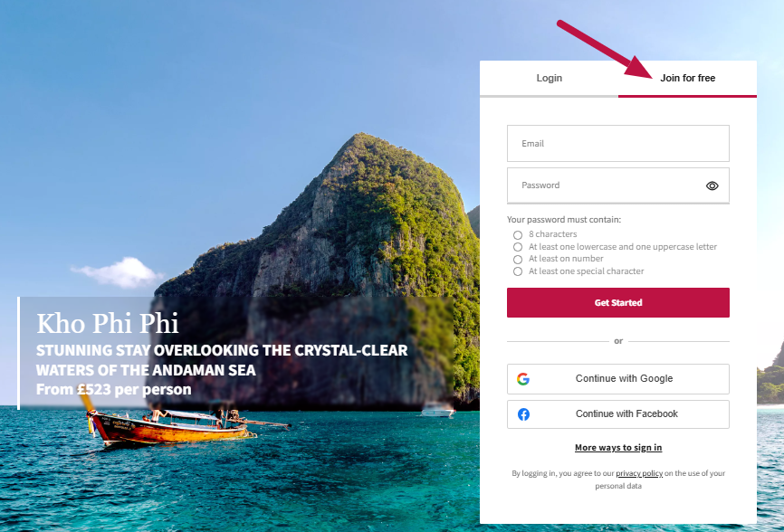The width and height of the screenshot is (784, 532).
Task: Select the 8 characters requirement circle
Action: pyautogui.click(x=518, y=234)
